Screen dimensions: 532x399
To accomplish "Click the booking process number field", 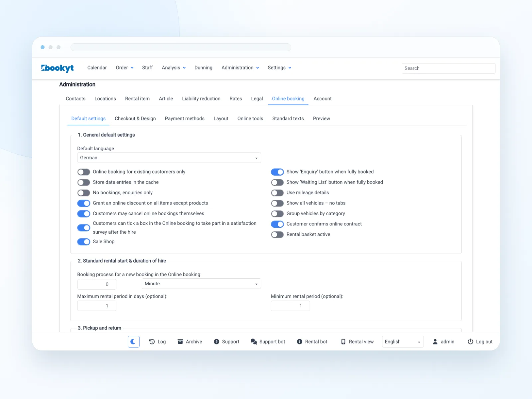I will 97,284.
